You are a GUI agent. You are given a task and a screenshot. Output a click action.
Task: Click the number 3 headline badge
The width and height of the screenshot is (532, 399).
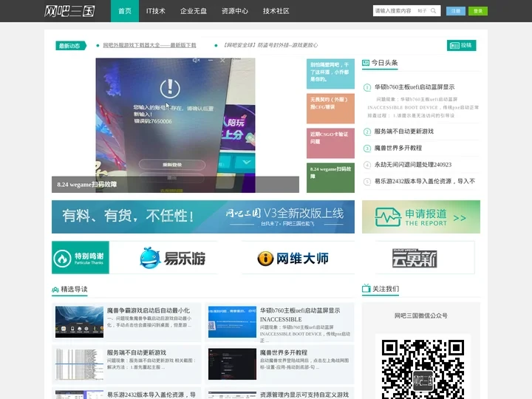(367, 149)
